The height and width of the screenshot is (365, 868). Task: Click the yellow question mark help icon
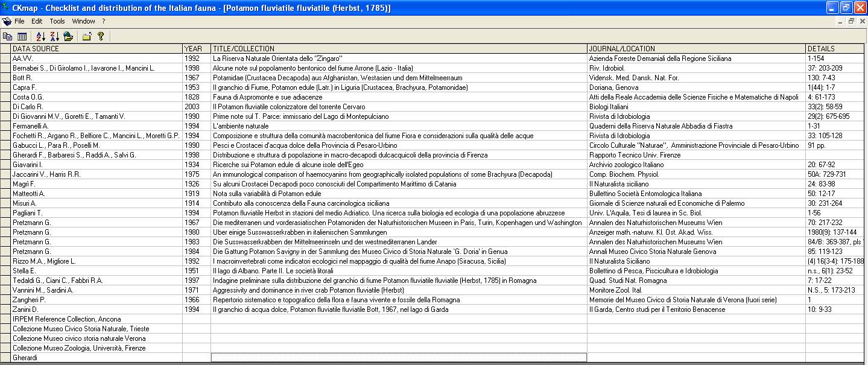click(x=101, y=37)
